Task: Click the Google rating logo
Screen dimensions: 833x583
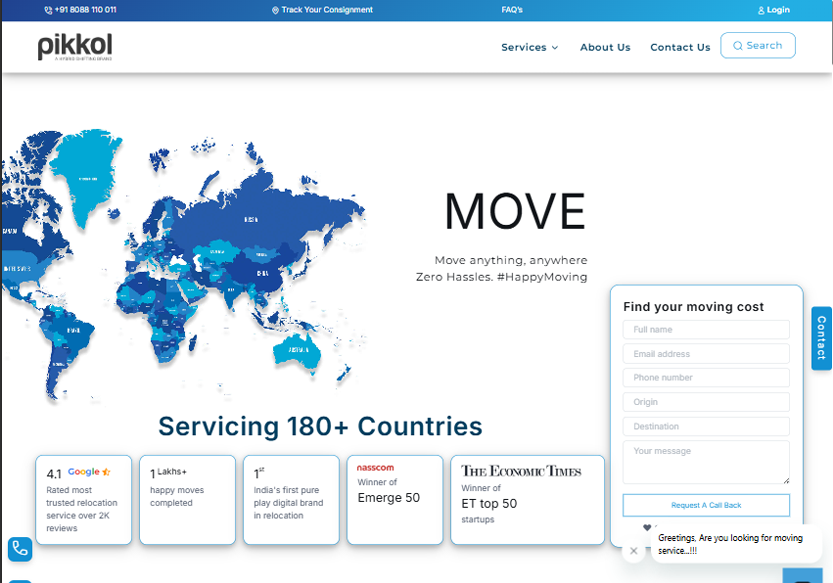Action: [x=89, y=471]
